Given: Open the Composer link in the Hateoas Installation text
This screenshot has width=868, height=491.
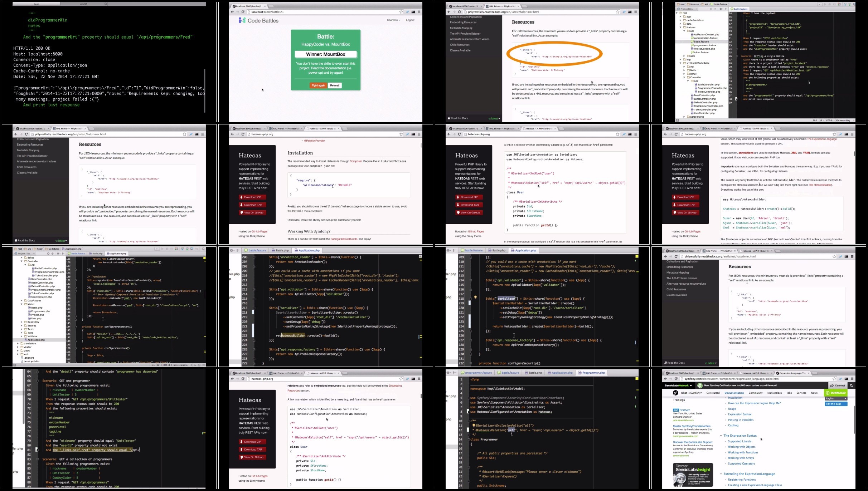Looking at the screenshot, I should [x=356, y=161].
